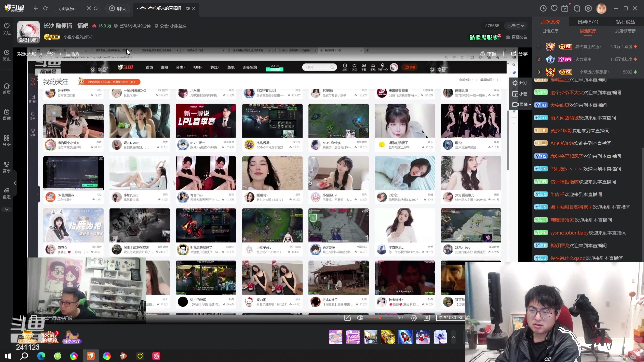Open the 分类 categories sidebar icon

[7, 140]
